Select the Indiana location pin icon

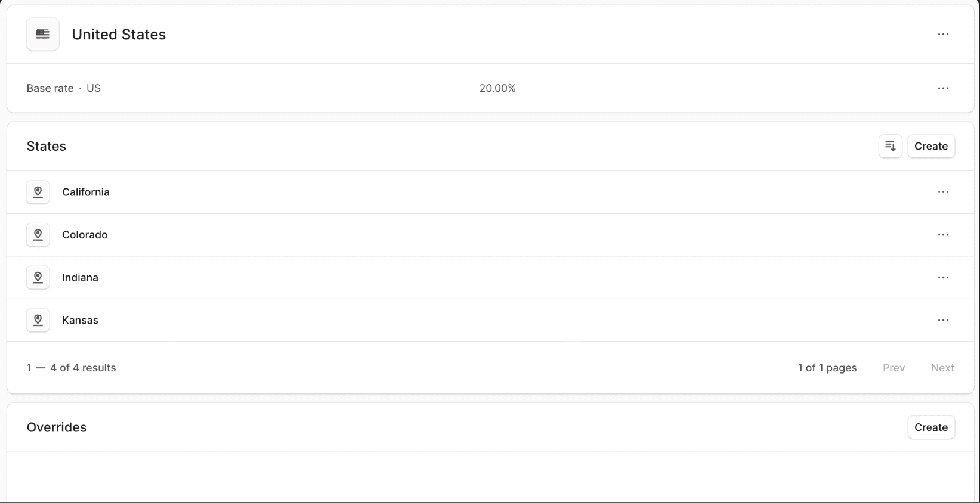pos(38,277)
